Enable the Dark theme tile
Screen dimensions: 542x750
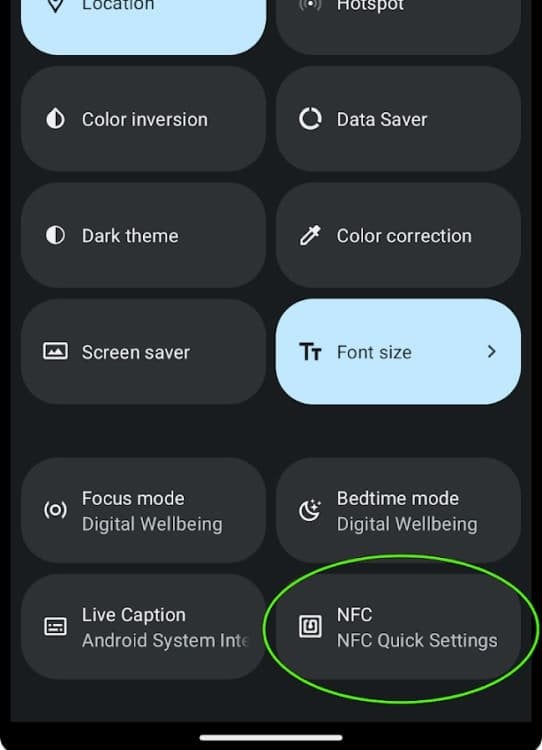pyautogui.click(x=144, y=235)
